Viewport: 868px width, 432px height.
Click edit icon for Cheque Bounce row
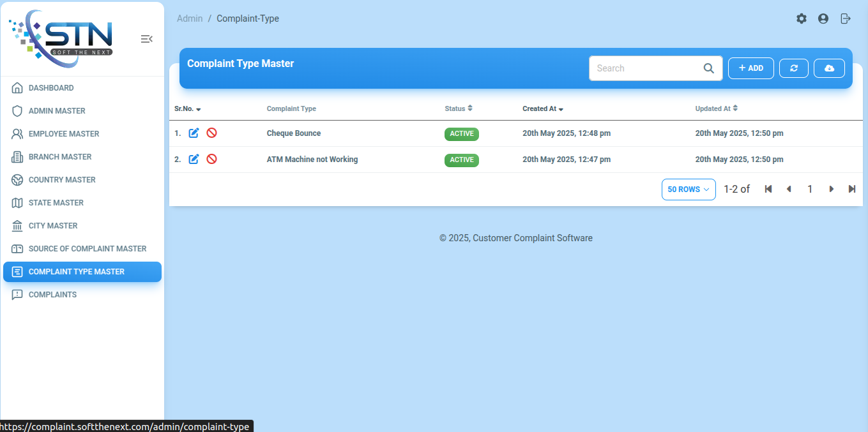click(x=194, y=133)
